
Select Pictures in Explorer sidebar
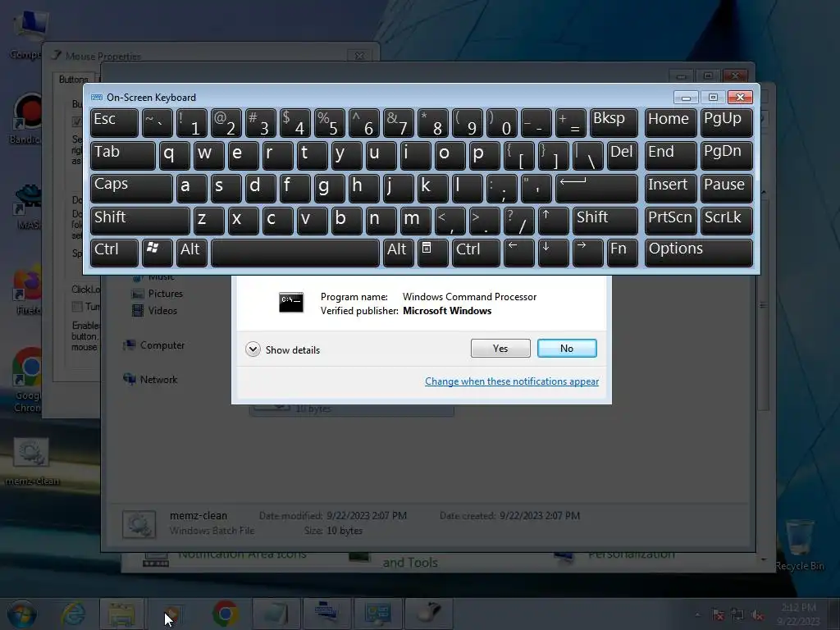tap(157, 294)
